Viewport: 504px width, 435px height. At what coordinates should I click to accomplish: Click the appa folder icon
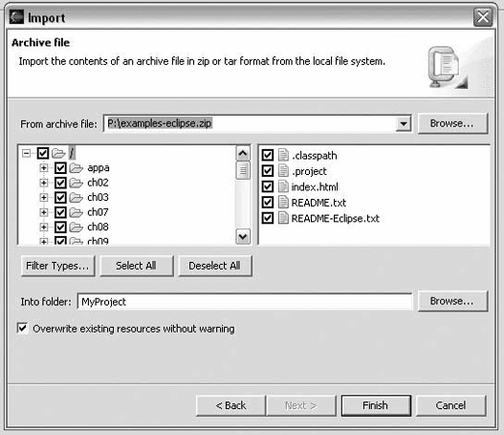[x=77, y=167]
